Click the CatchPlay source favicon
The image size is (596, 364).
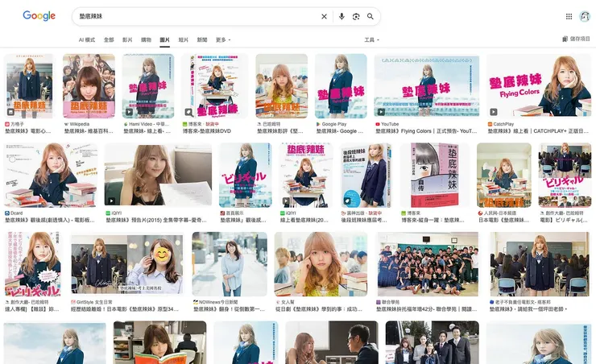click(x=490, y=124)
